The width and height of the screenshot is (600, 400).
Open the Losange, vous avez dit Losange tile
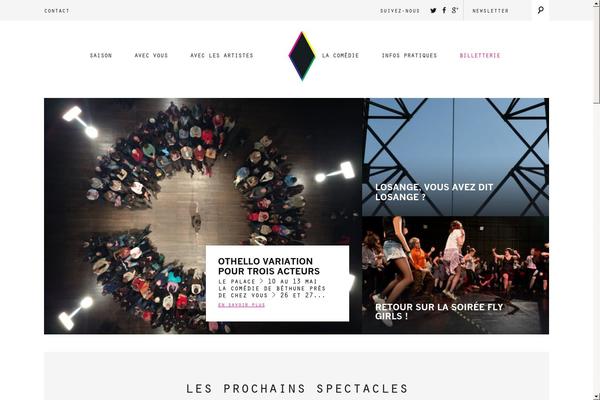click(455, 157)
